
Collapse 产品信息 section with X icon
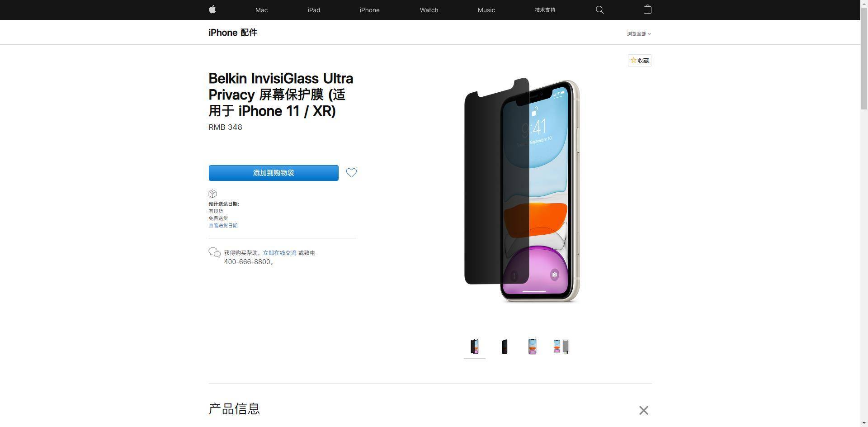click(x=644, y=410)
